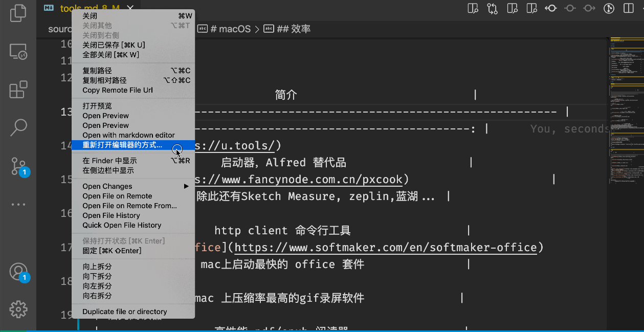The image size is (644, 332).
Task: Open the softmaker.com link
Action: 386,248
